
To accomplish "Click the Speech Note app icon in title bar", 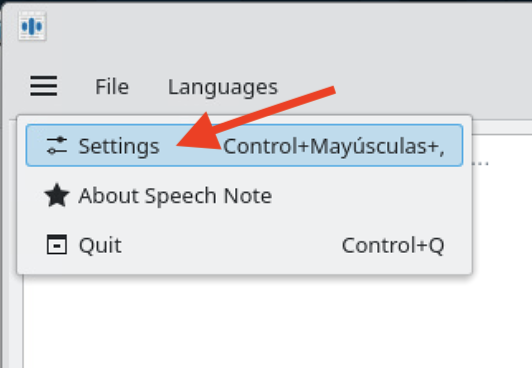I will pyautogui.click(x=32, y=26).
